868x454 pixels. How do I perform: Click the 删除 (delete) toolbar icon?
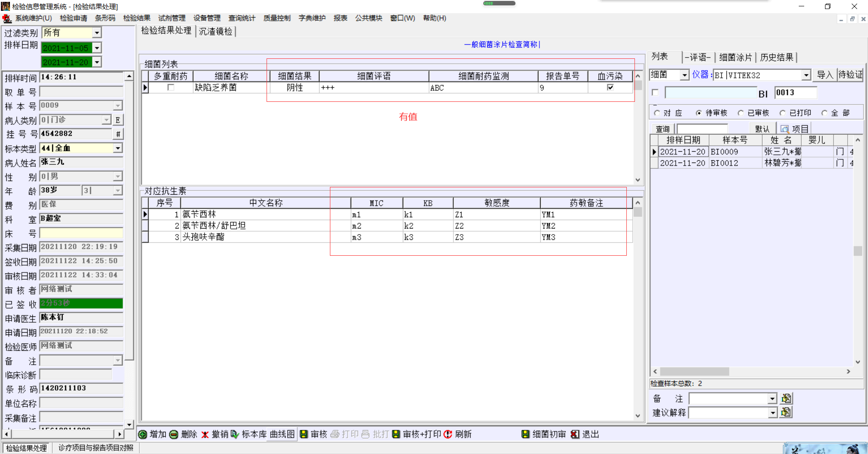coord(174,434)
